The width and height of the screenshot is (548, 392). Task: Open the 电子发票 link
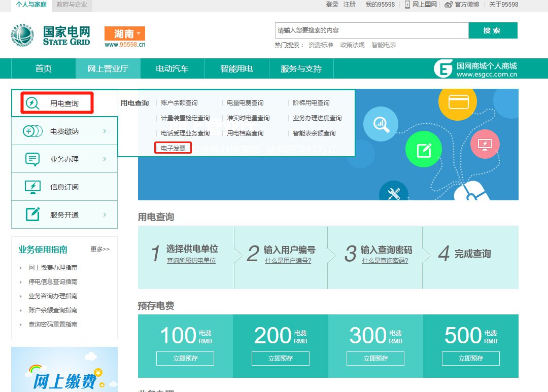pos(173,148)
